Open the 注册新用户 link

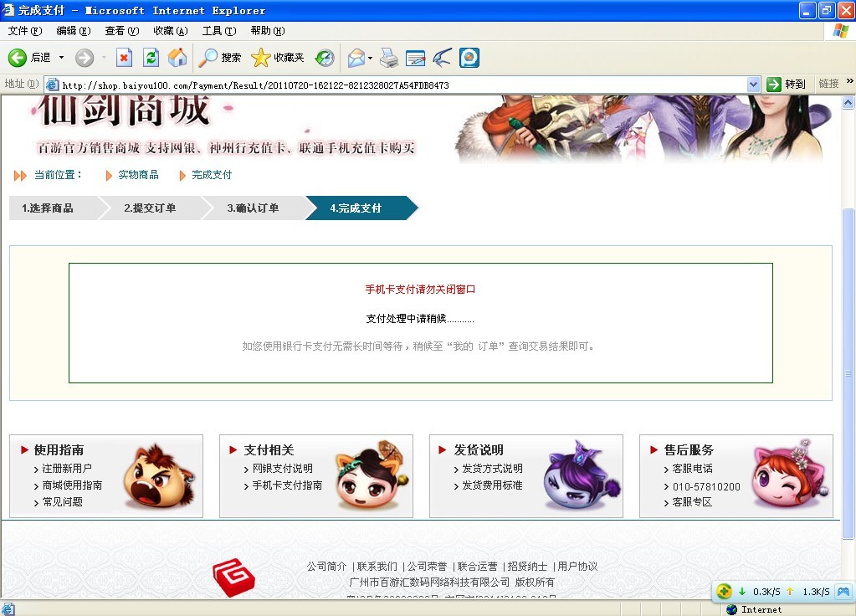point(67,469)
